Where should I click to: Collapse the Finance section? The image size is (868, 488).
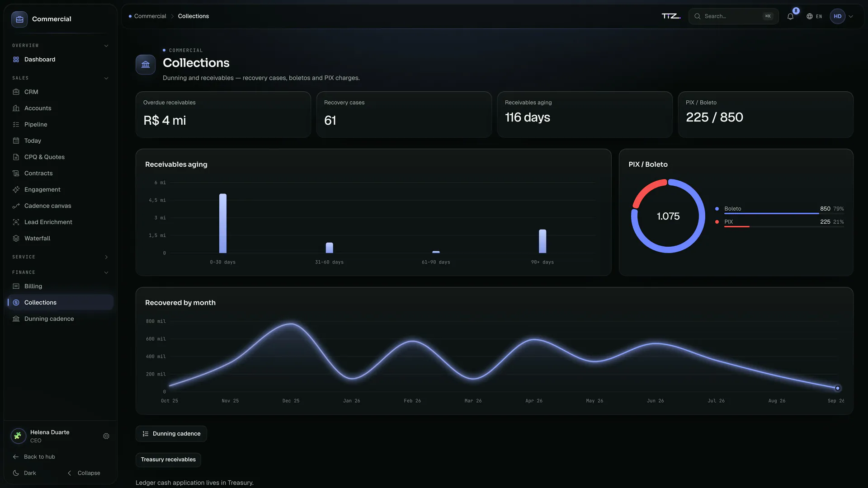(x=106, y=272)
